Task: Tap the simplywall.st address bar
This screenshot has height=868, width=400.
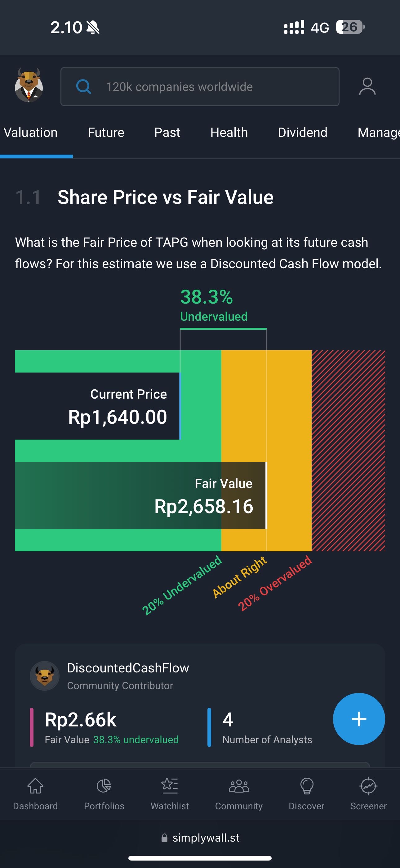Action: [x=200, y=838]
